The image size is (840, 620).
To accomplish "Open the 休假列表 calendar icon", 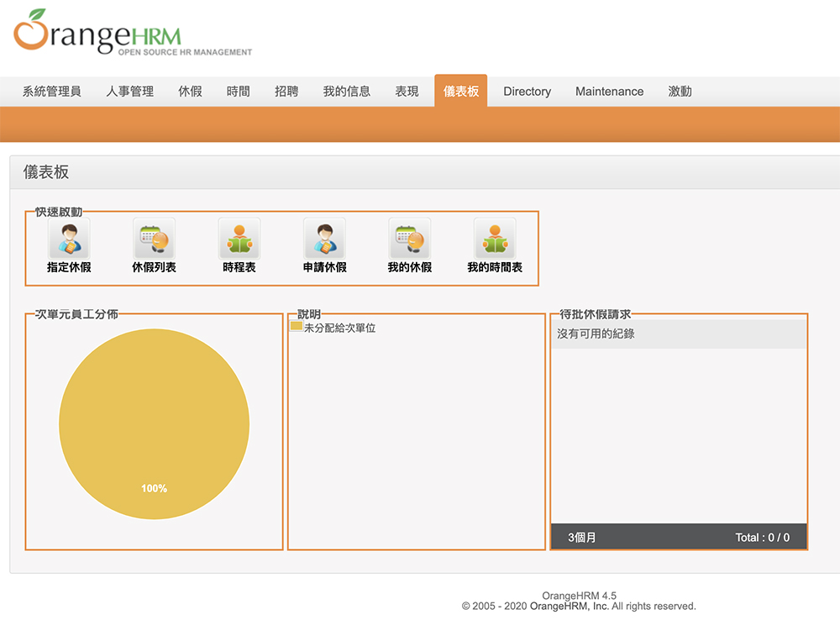I will click(154, 239).
